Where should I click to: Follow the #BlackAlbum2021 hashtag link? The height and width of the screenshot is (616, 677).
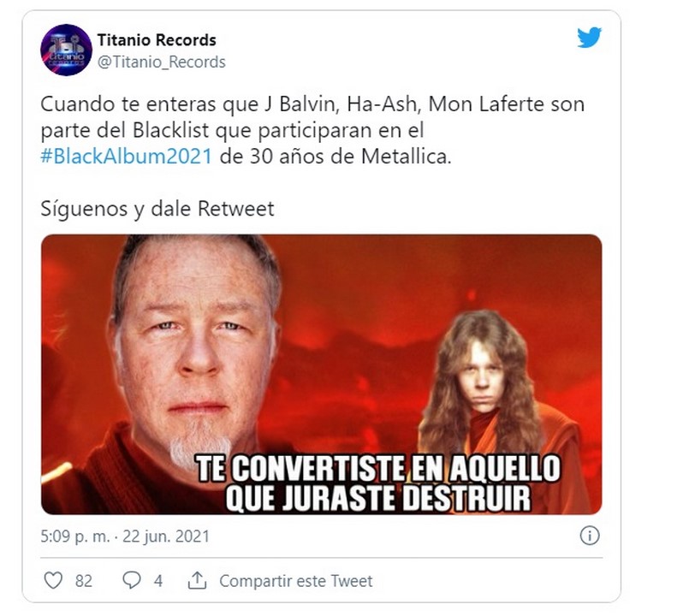coord(126,157)
